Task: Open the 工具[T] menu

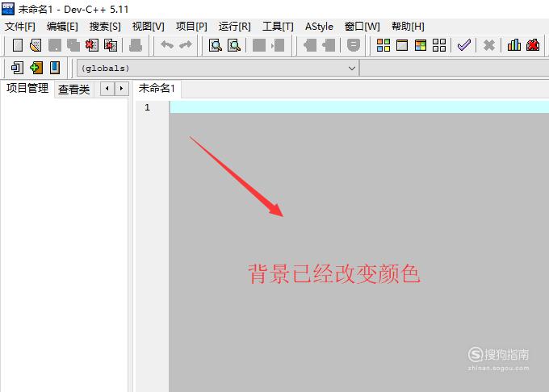Action: 278,27
